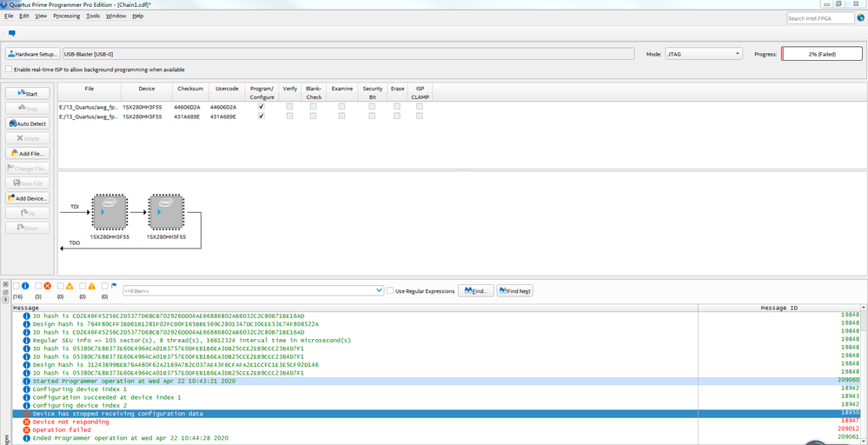Open the Mode dropdown showing JTAG
The width and height of the screenshot is (868, 445).
pyautogui.click(x=703, y=54)
